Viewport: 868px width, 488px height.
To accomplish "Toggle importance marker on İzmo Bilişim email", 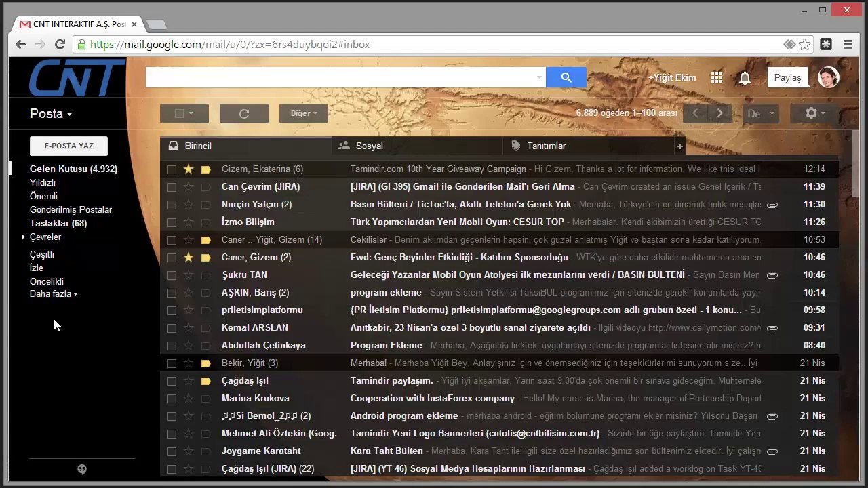I will coord(206,222).
